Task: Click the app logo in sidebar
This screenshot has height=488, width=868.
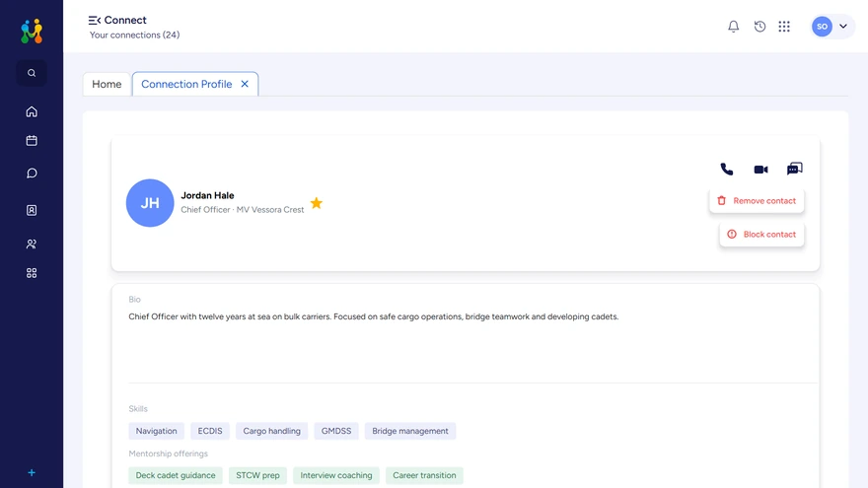Action: 32,31
